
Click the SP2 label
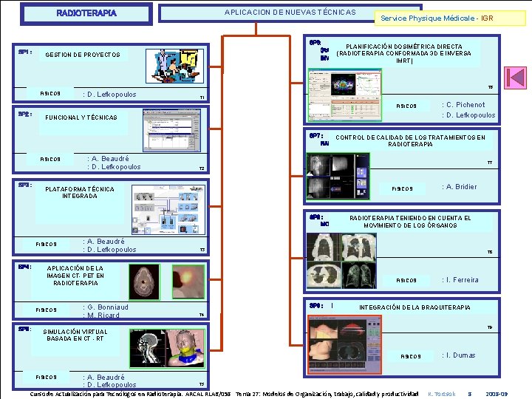click(x=25, y=114)
